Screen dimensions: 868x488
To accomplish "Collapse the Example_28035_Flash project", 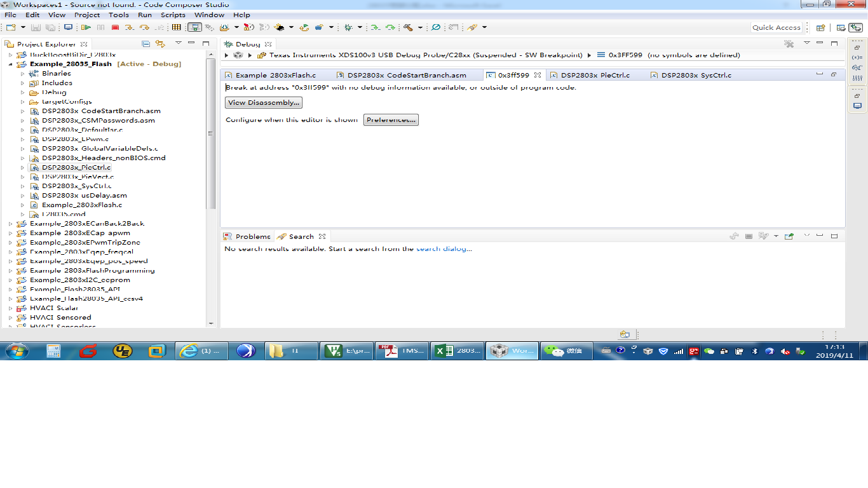I will [11, 64].
